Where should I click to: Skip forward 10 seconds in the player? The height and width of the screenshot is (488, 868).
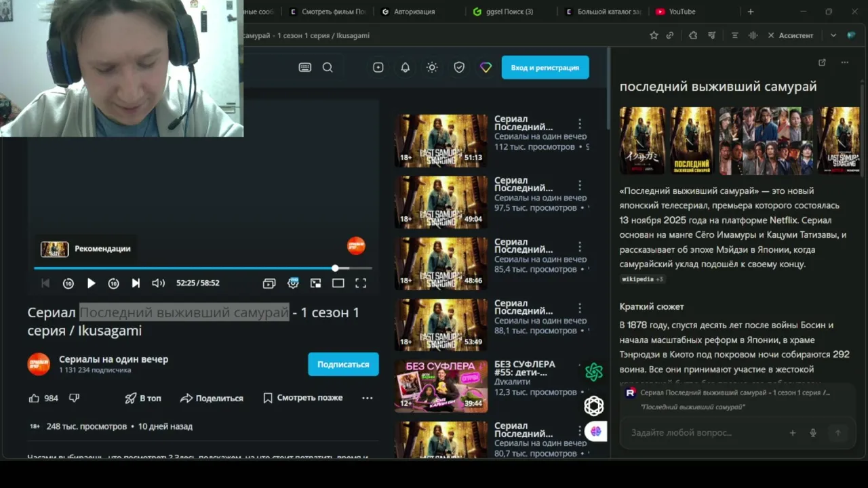113,283
